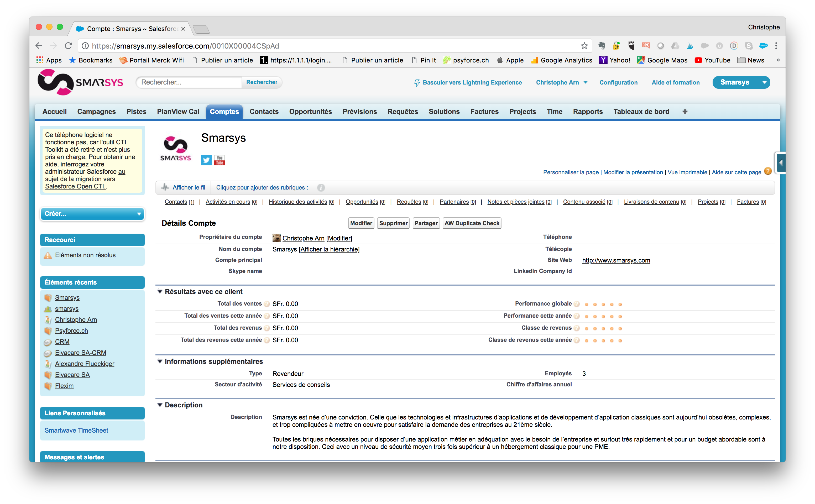
Task: Open the http://www.smarsys.com link
Action: pos(616,260)
